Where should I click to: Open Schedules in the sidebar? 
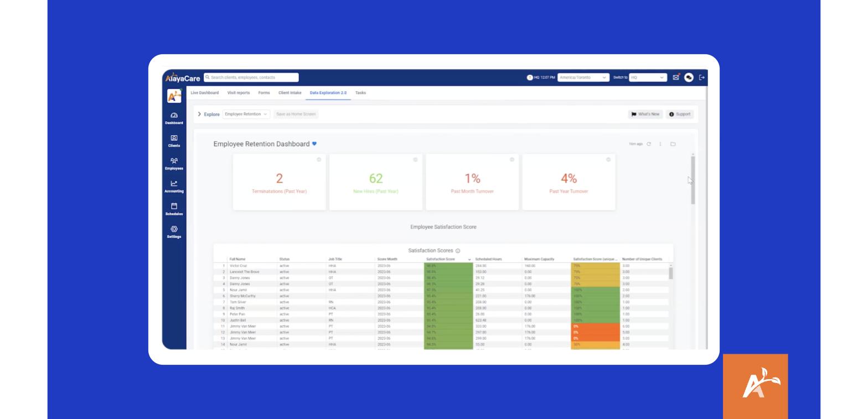(174, 209)
